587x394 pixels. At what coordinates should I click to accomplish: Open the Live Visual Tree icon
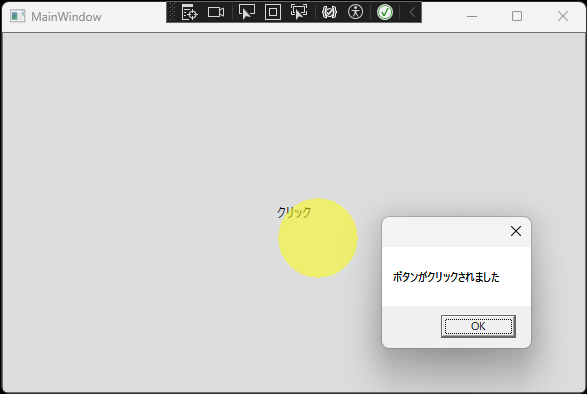coord(189,12)
